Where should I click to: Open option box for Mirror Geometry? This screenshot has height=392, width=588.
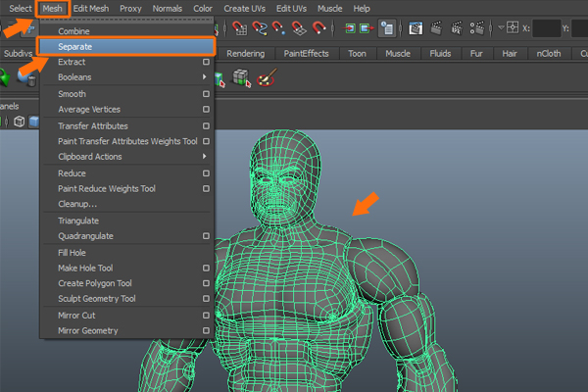coord(206,331)
